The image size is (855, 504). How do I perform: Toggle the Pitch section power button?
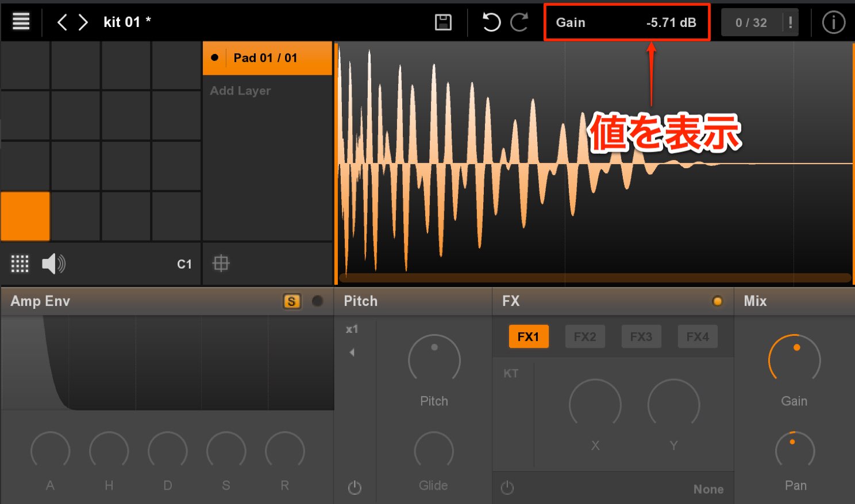(355, 487)
